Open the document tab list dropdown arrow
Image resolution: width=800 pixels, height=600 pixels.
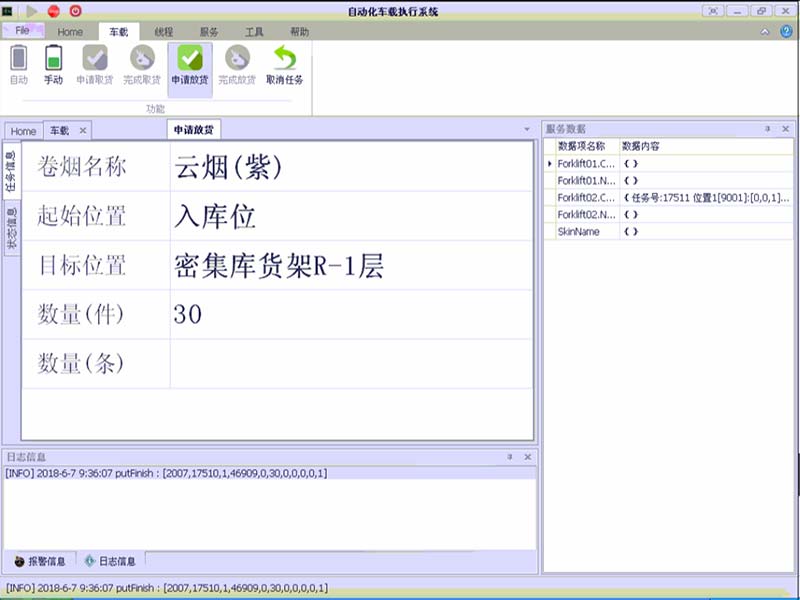[x=527, y=130]
